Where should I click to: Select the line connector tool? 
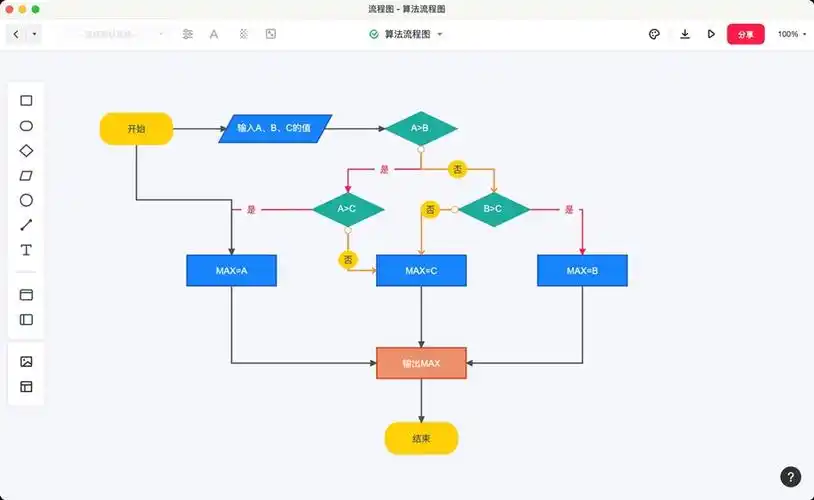27,225
